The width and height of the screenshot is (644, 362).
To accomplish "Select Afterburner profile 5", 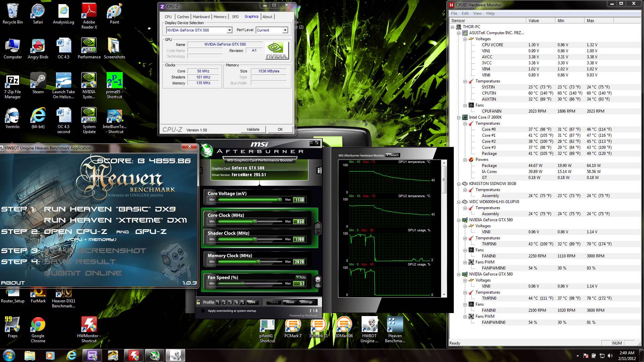I will (243, 302).
